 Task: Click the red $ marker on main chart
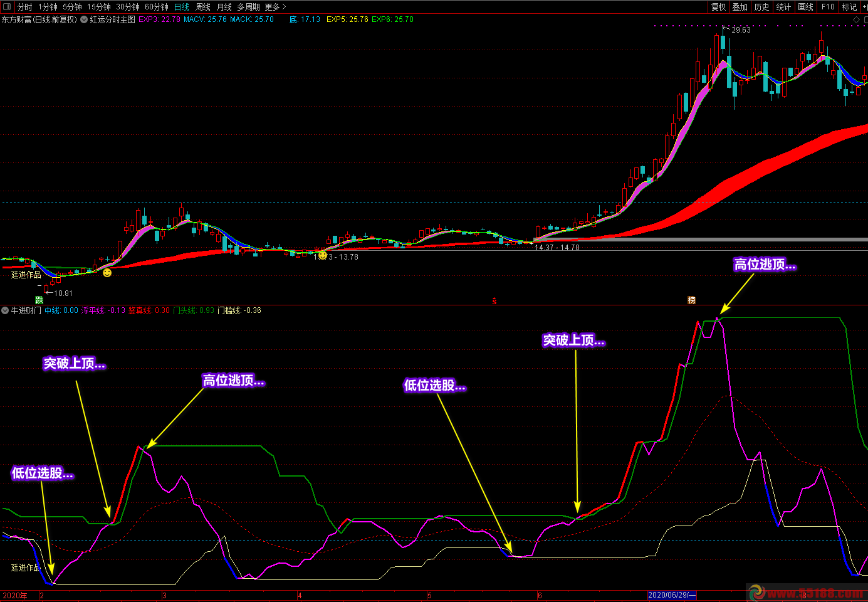[x=494, y=301]
